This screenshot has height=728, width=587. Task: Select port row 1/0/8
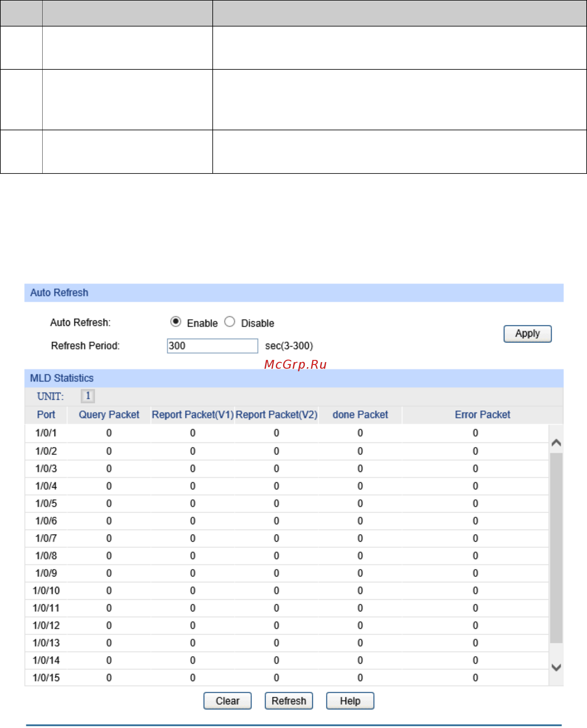(x=287, y=556)
